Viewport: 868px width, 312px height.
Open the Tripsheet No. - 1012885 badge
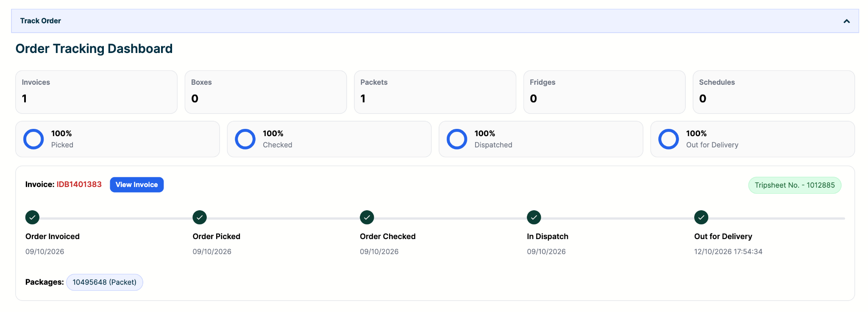pyautogui.click(x=795, y=185)
